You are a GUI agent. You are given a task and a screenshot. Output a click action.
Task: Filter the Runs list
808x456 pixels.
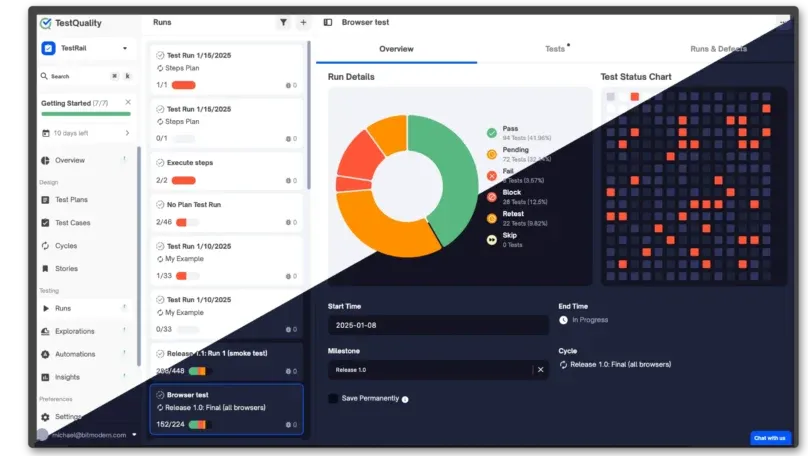tap(283, 22)
